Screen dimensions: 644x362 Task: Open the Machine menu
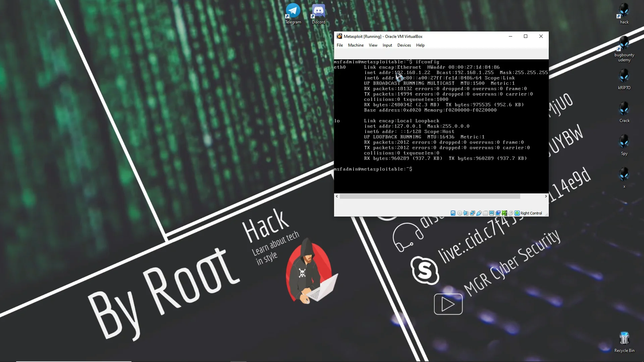(x=356, y=45)
